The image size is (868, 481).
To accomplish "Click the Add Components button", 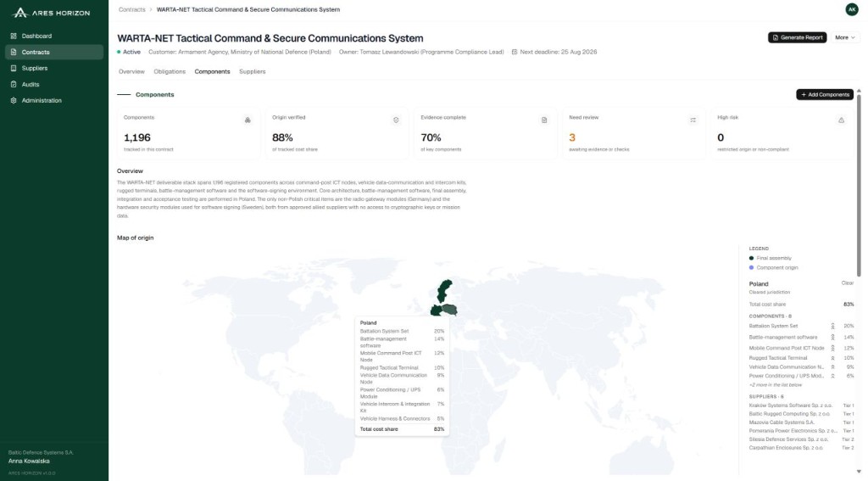I will (825, 95).
